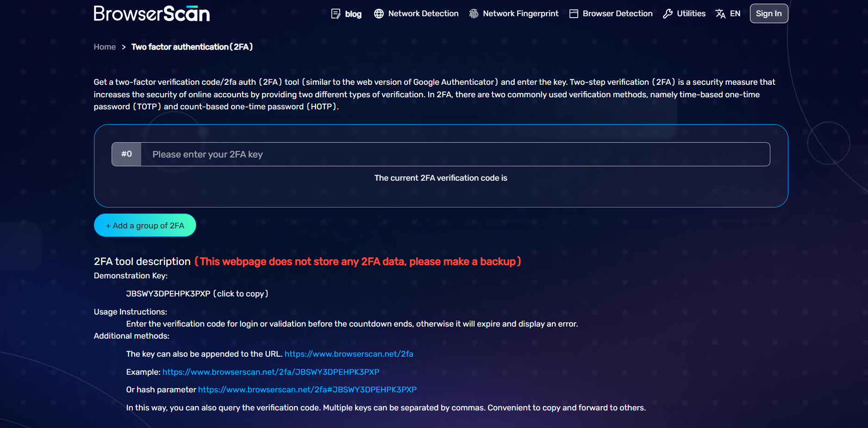
Task: Click the globe icon for Network Detection
Action: (379, 14)
